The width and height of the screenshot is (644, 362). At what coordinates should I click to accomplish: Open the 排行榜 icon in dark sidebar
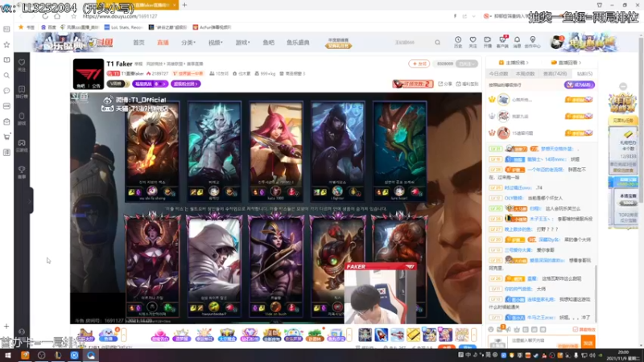tap(22, 92)
